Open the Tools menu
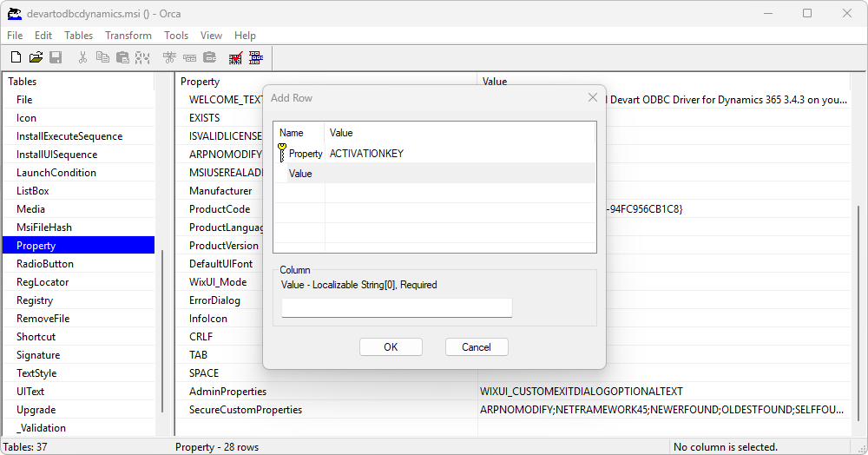This screenshot has height=455, width=868. click(176, 36)
